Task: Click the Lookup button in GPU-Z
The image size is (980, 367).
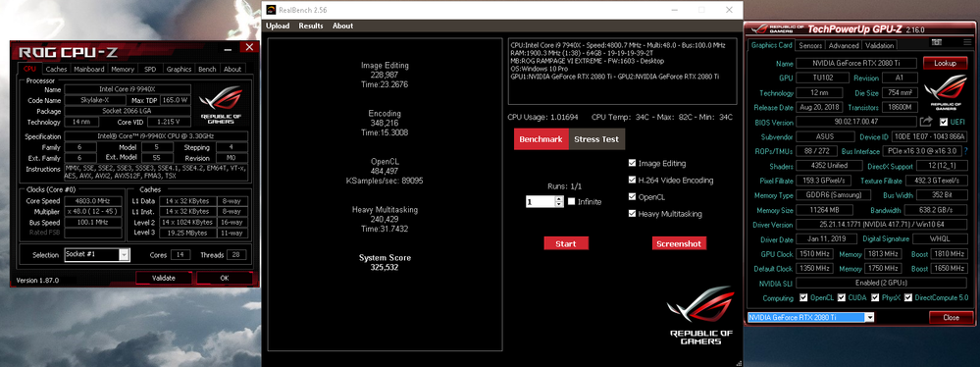Action: 945,64
